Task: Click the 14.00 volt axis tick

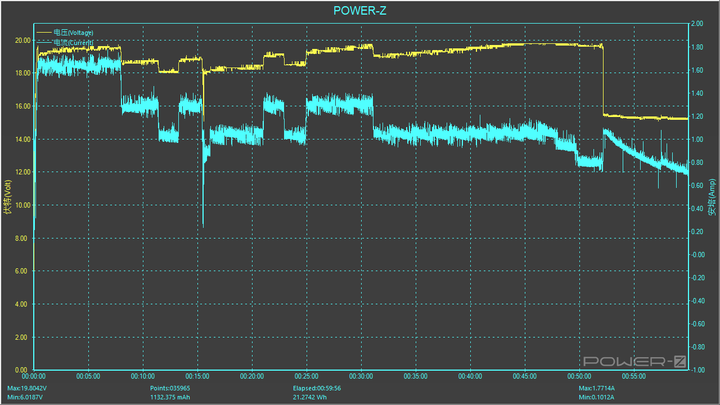Action: coord(22,140)
